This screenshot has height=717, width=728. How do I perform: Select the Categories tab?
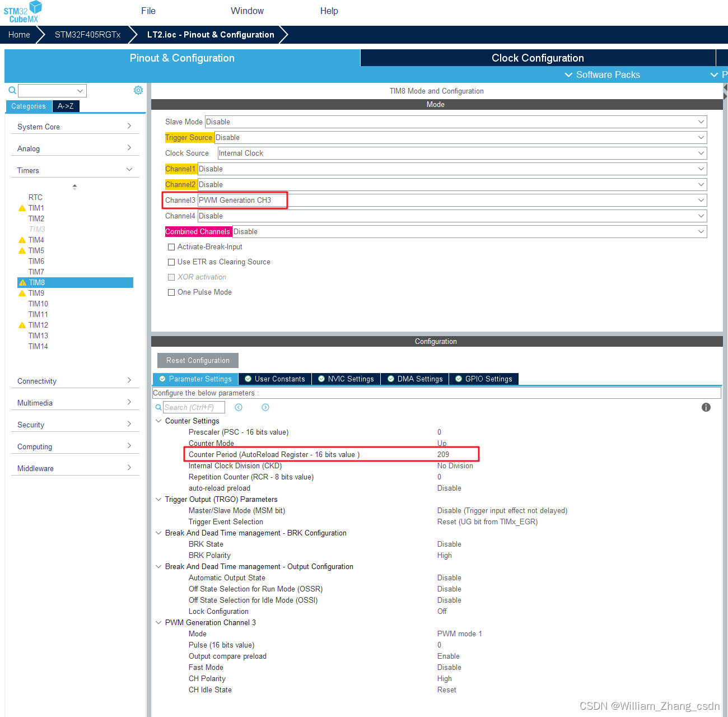(x=29, y=106)
